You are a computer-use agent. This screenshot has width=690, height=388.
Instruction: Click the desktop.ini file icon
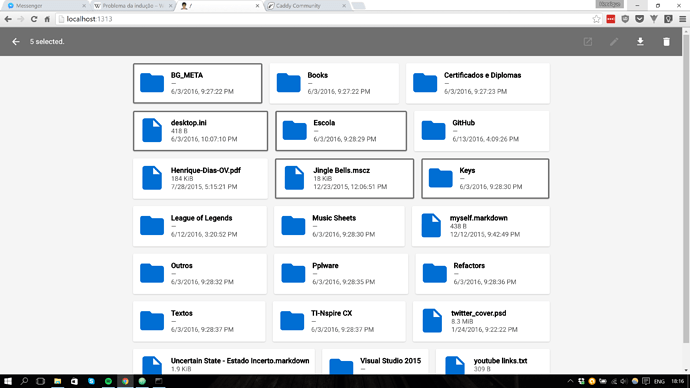pos(152,130)
